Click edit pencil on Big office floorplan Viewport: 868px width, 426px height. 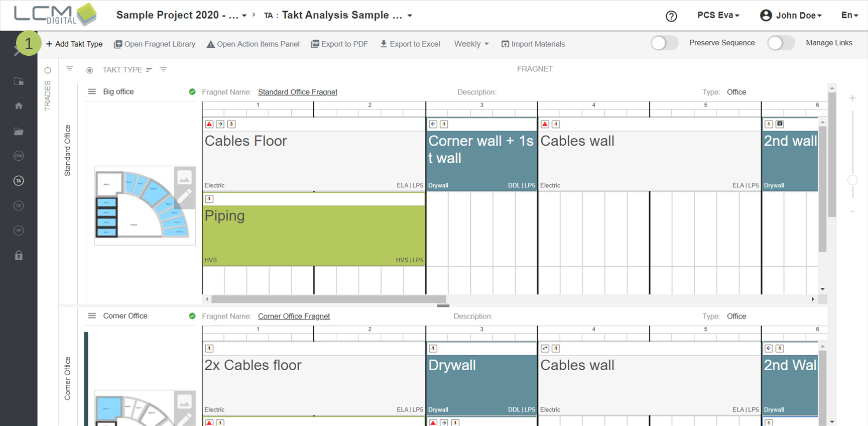[x=184, y=196]
